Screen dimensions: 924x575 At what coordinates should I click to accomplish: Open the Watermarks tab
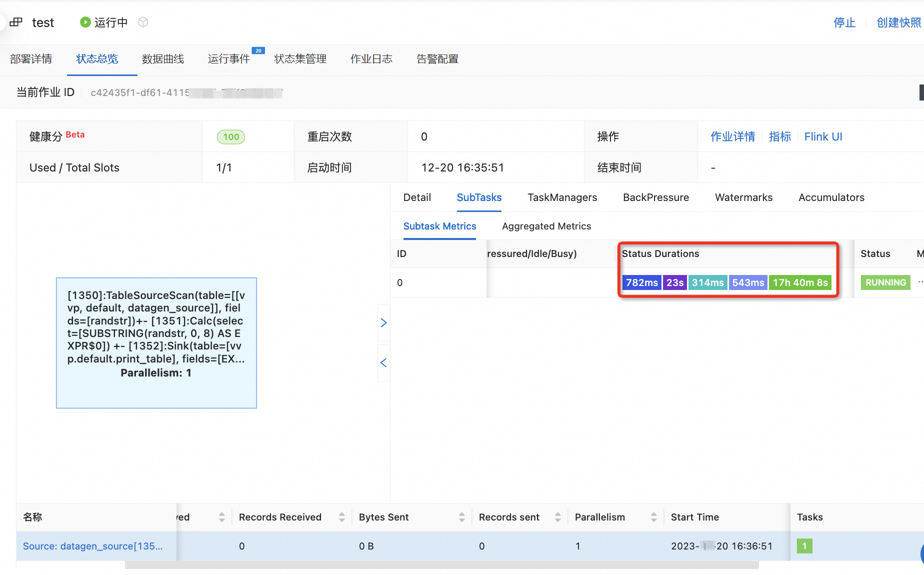pos(744,197)
